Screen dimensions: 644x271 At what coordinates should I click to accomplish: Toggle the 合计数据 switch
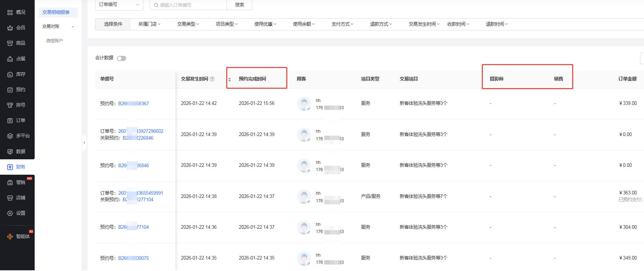[x=122, y=58]
